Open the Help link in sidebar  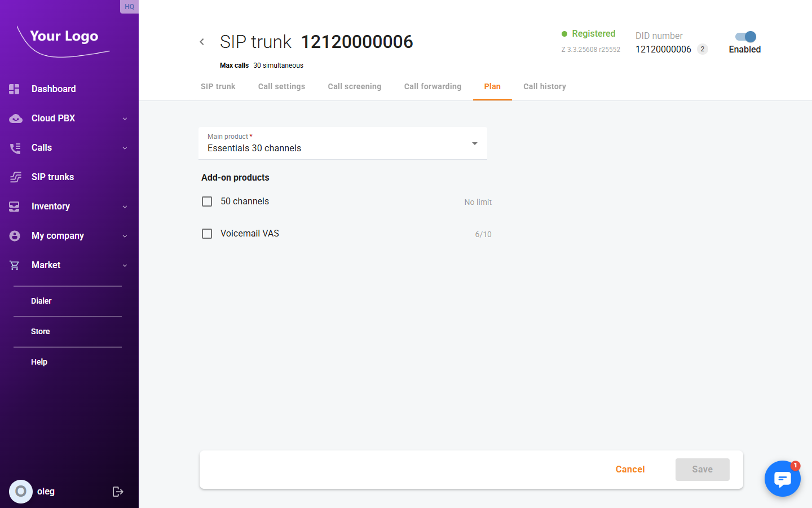coord(39,362)
